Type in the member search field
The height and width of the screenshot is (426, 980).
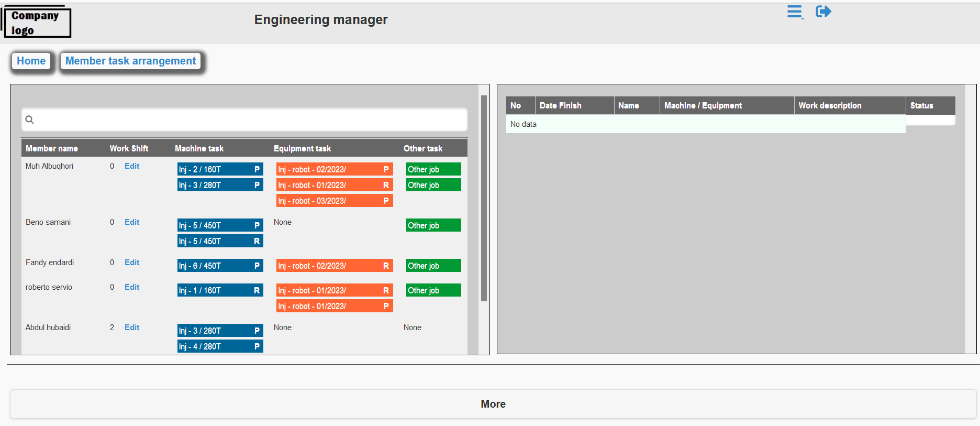pyautogui.click(x=246, y=120)
